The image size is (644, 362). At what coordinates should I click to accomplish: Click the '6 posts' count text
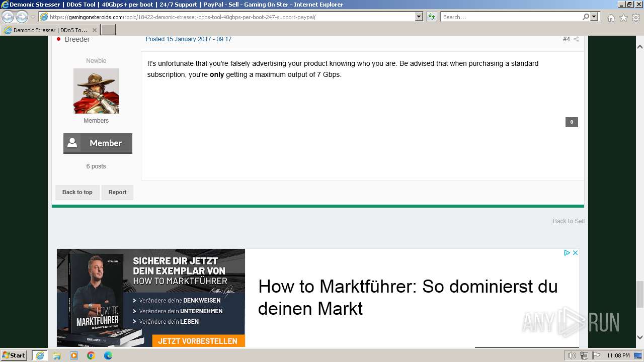click(96, 166)
